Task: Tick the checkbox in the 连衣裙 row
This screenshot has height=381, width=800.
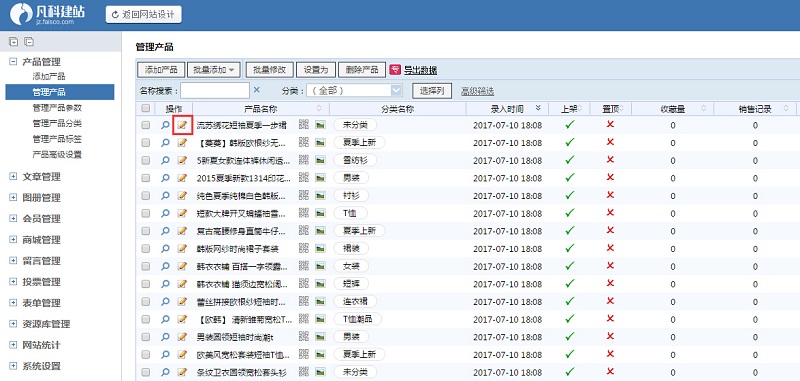Action: pos(146,301)
